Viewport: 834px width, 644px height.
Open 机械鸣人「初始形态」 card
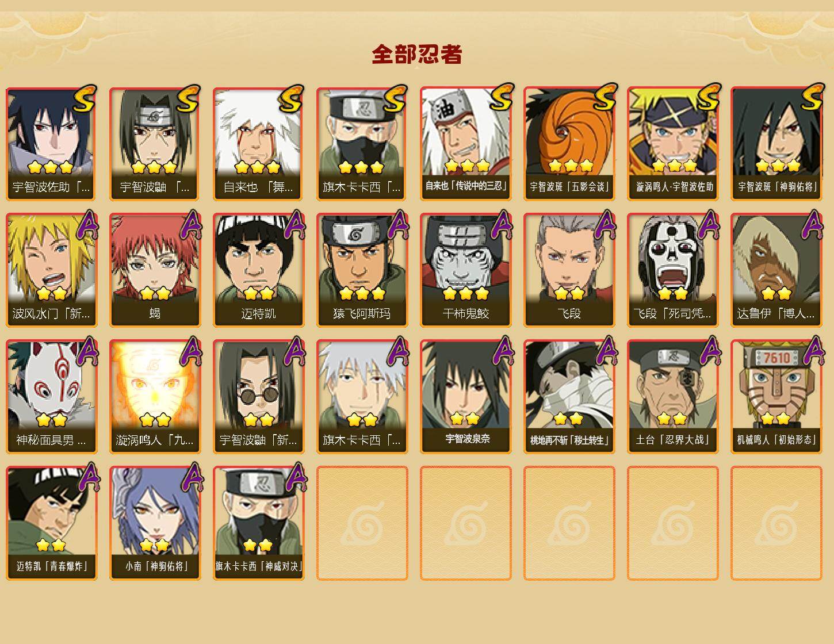[776, 396]
